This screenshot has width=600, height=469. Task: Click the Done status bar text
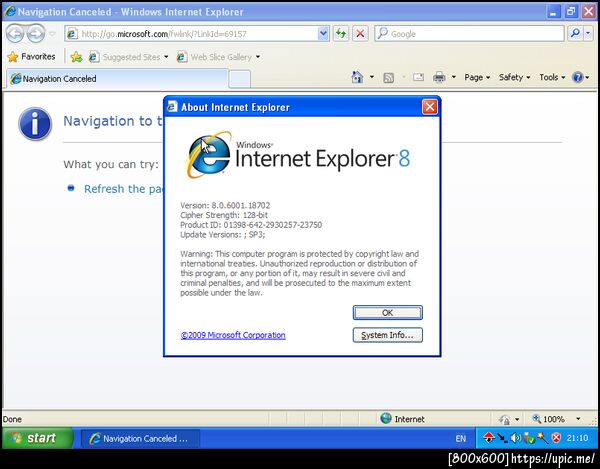coord(12,419)
